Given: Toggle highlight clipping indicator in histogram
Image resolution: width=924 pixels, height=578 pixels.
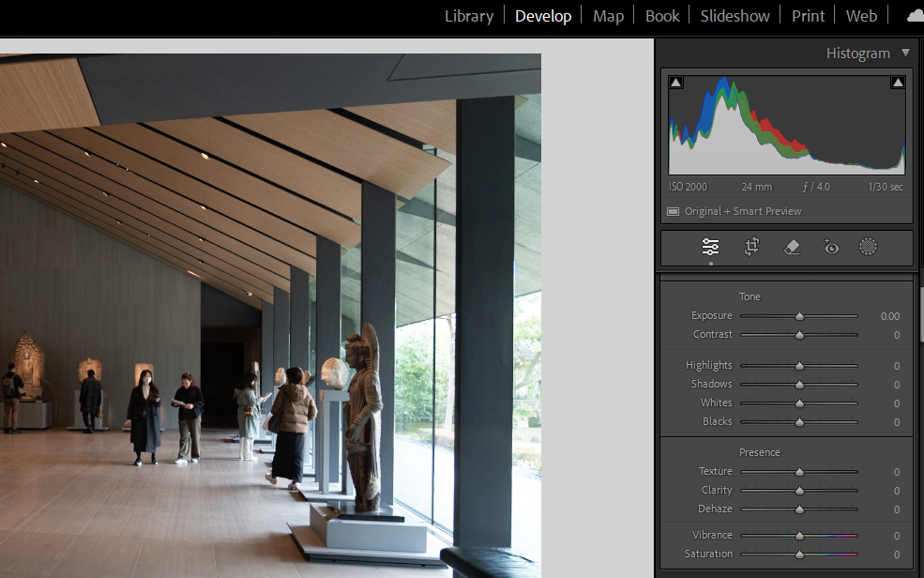Looking at the screenshot, I should pos(898,83).
